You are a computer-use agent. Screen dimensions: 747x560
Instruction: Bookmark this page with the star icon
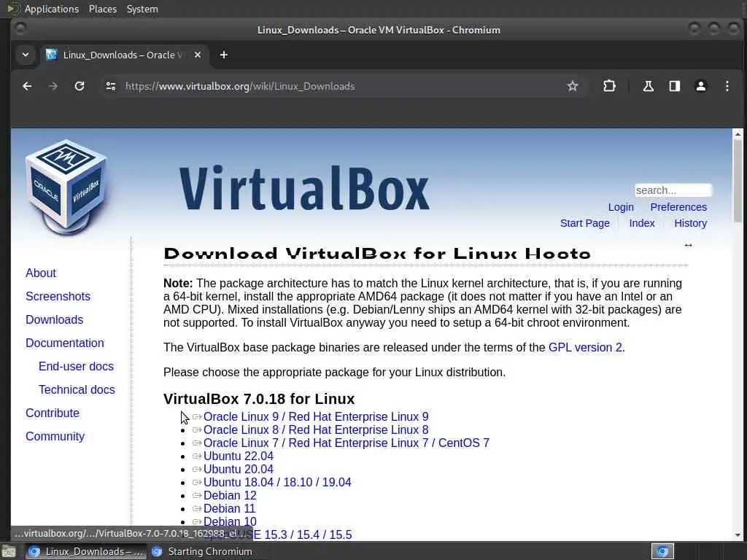pyautogui.click(x=572, y=86)
